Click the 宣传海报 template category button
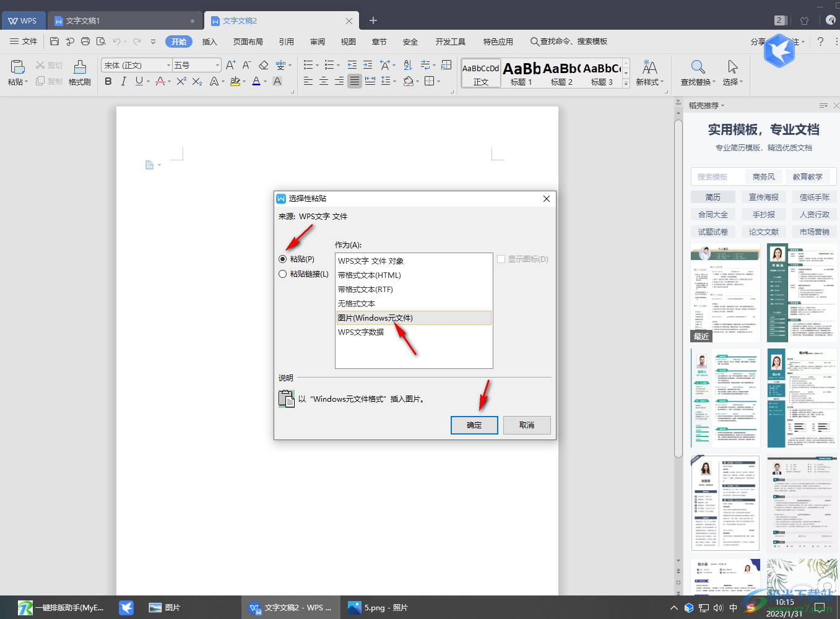The height and width of the screenshot is (619, 840). point(764,197)
